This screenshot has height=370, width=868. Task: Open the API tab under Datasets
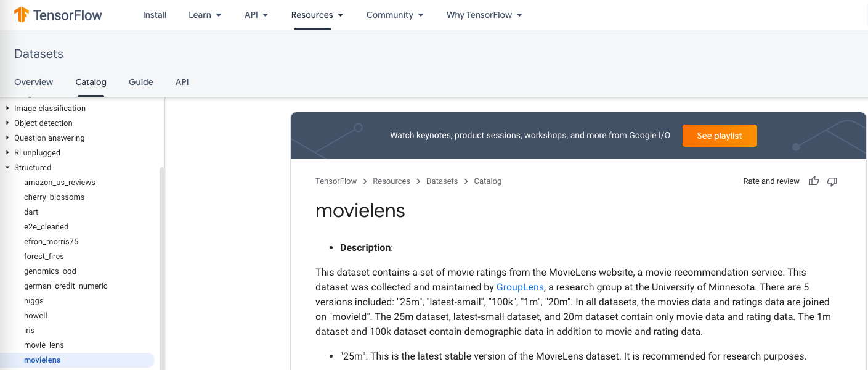pyautogui.click(x=182, y=82)
